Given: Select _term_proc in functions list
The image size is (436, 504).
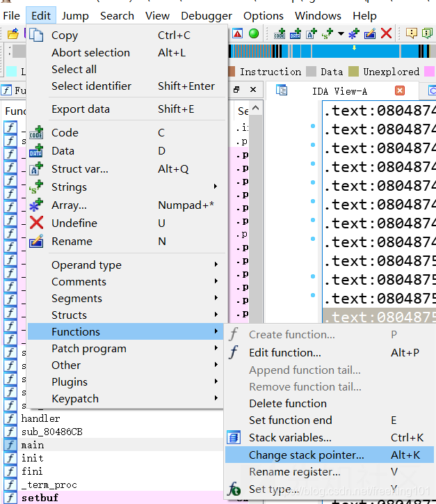Looking at the screenshot, I should (49, 485).
